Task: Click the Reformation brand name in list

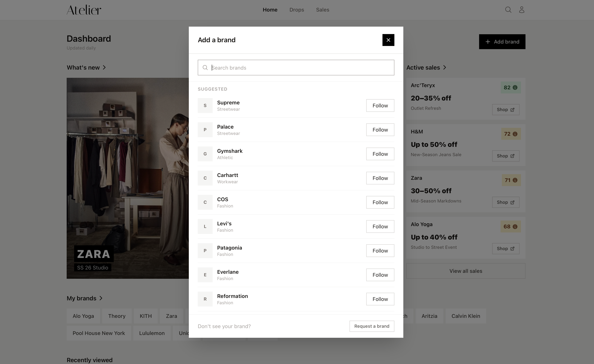Action: 232,296
